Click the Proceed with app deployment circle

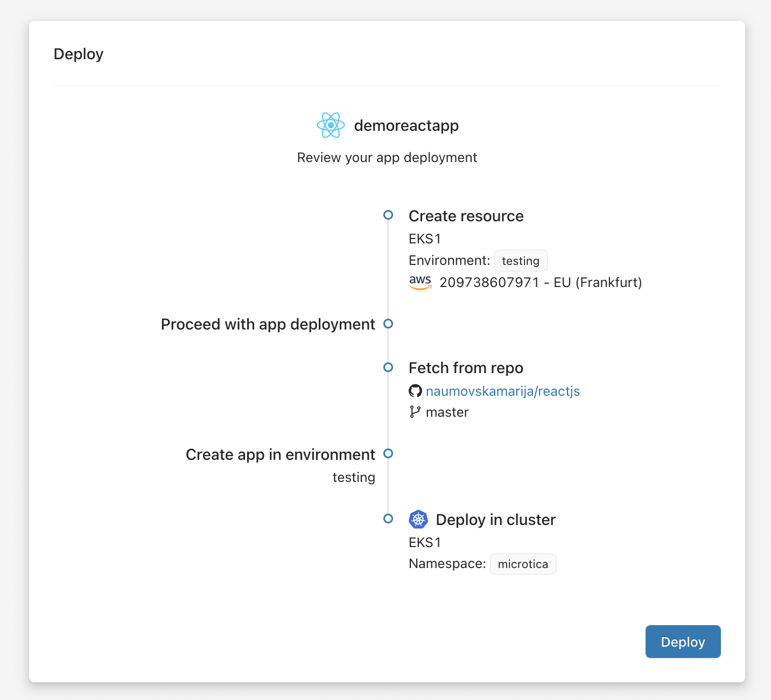click(388, 324)
